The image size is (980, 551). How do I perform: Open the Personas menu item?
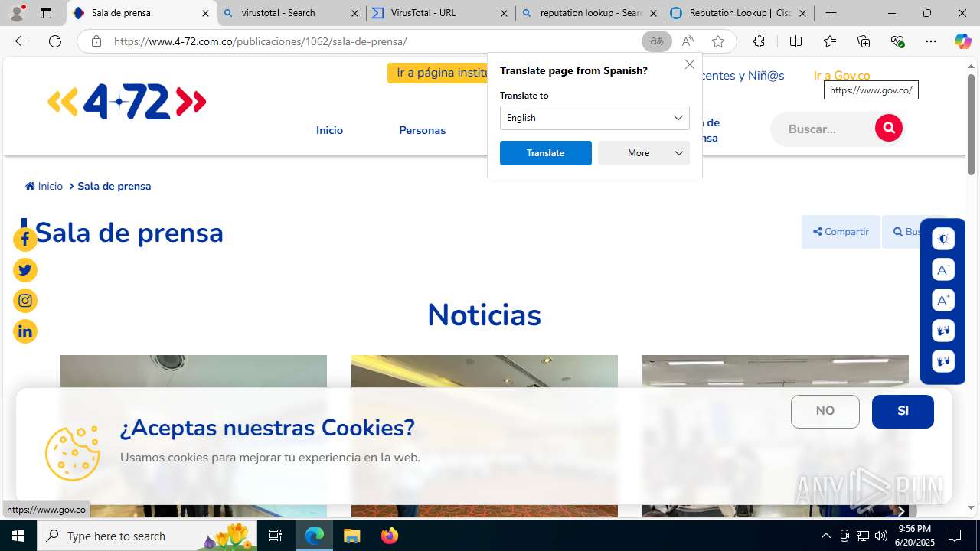[422, 130]
